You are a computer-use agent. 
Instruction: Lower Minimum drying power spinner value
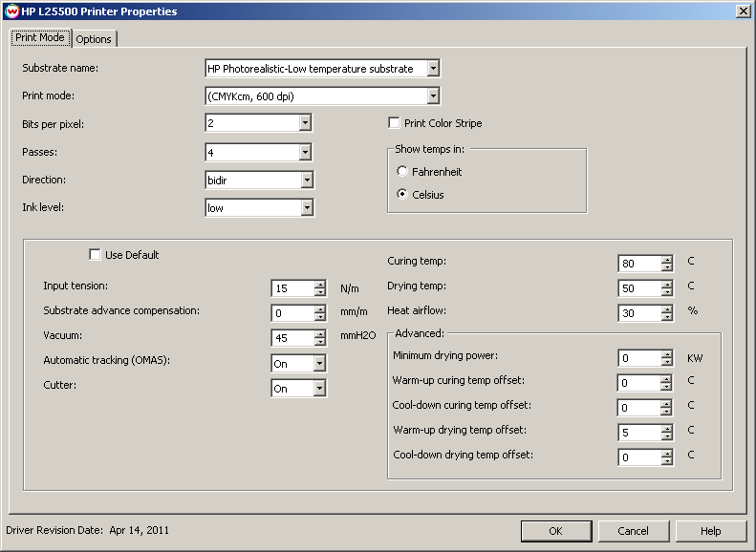[x=666, y=363]
